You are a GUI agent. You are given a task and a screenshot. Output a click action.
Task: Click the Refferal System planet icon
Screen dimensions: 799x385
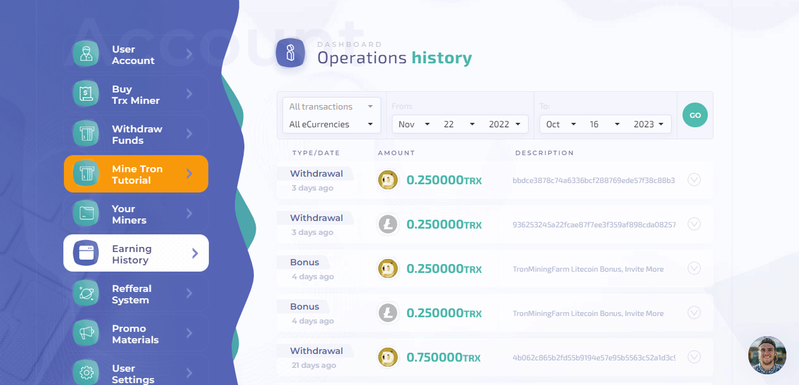(86, 293)
